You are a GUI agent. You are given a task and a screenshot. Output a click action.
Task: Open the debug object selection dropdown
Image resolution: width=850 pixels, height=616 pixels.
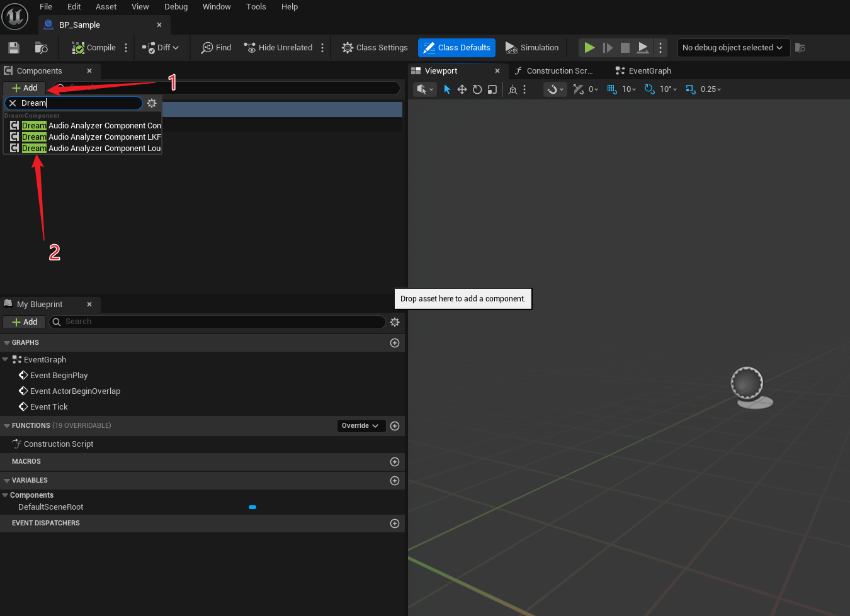point(733,48)
